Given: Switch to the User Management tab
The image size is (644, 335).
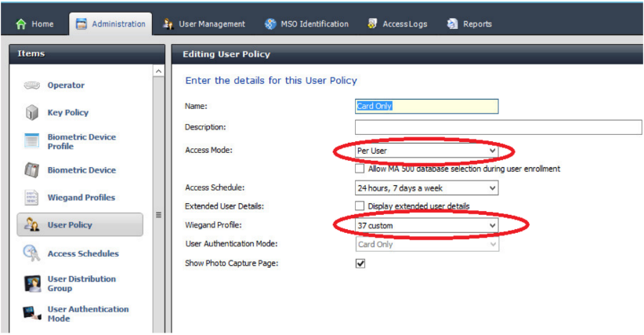Looking at the screenshot, I should (204, 24).
